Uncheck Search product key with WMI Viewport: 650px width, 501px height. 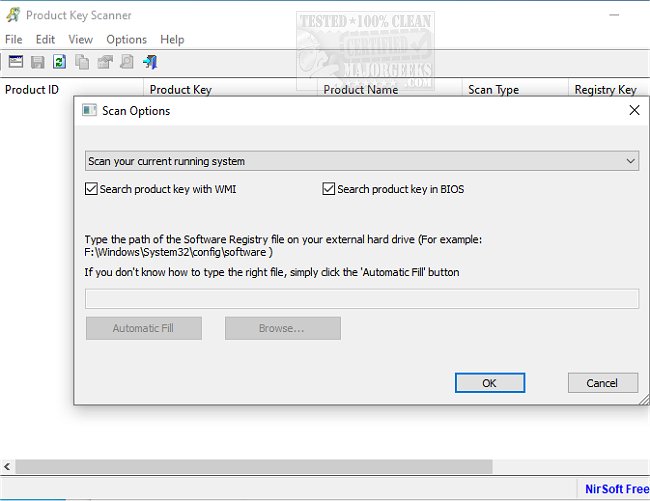[x=92, y=189]
